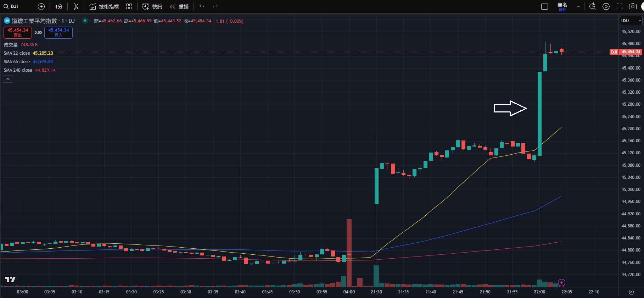Open the quick search lightning icon
644x298 pixels.
coord(592,6)
